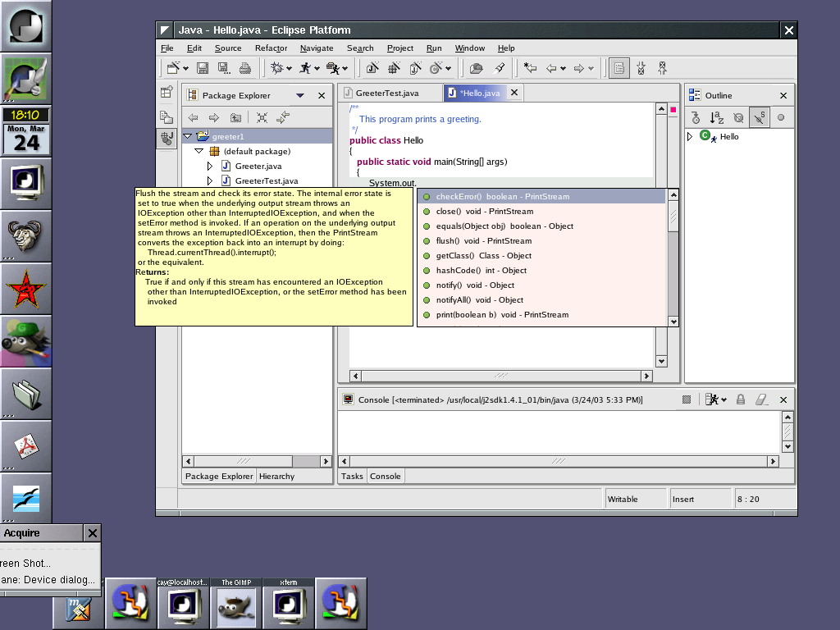
Task: Choose flush() from the completion list
Action: [x=541, y=241]
